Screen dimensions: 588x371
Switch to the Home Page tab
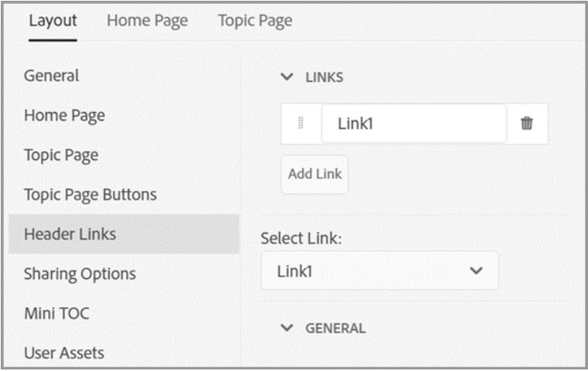tap(147, 21)
